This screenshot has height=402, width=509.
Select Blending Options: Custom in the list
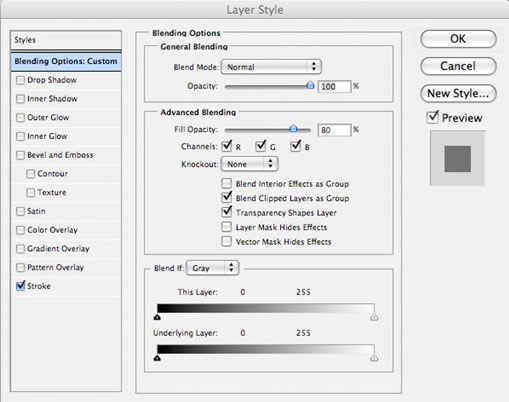(66, 61)
